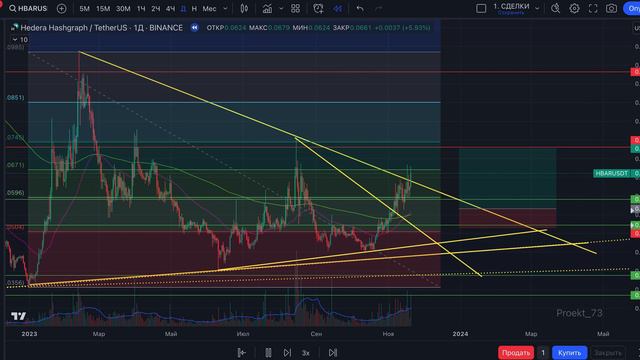Switch to the 5M timeframe

pos(84,8)
